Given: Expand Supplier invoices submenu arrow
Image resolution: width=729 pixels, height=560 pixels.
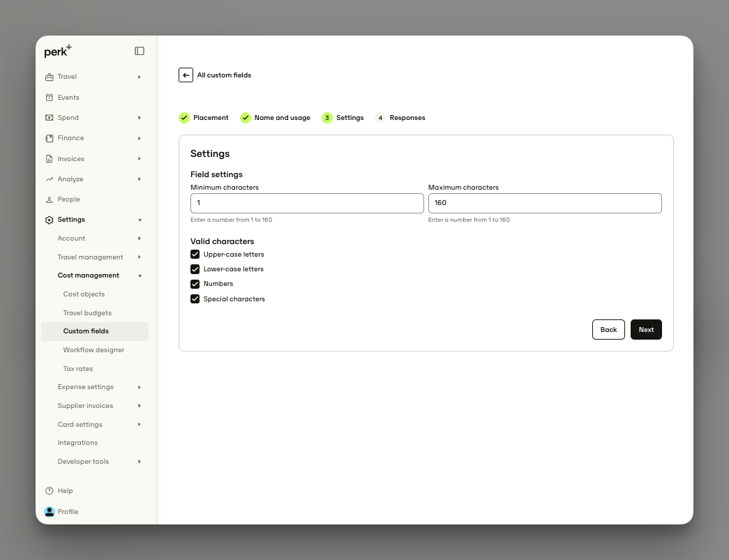Looking at the screenshot, I should [x=140, y=406].
